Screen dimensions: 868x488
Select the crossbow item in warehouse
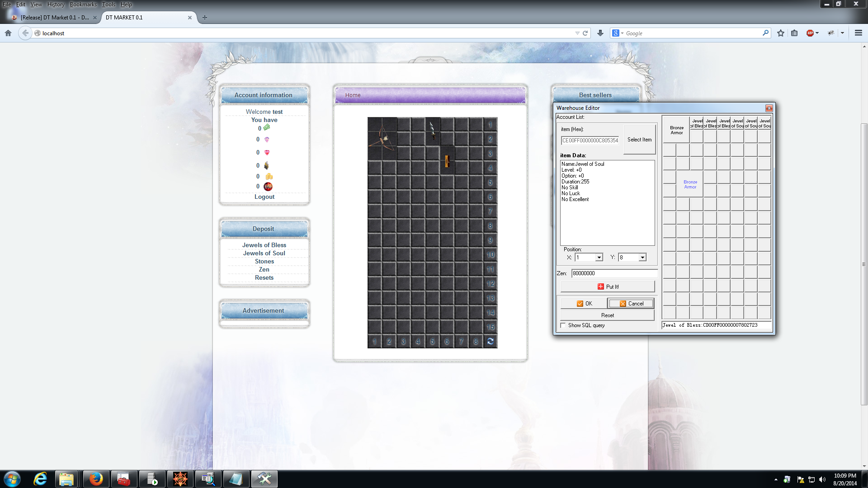pyautogui.click(x=382, y=138)
